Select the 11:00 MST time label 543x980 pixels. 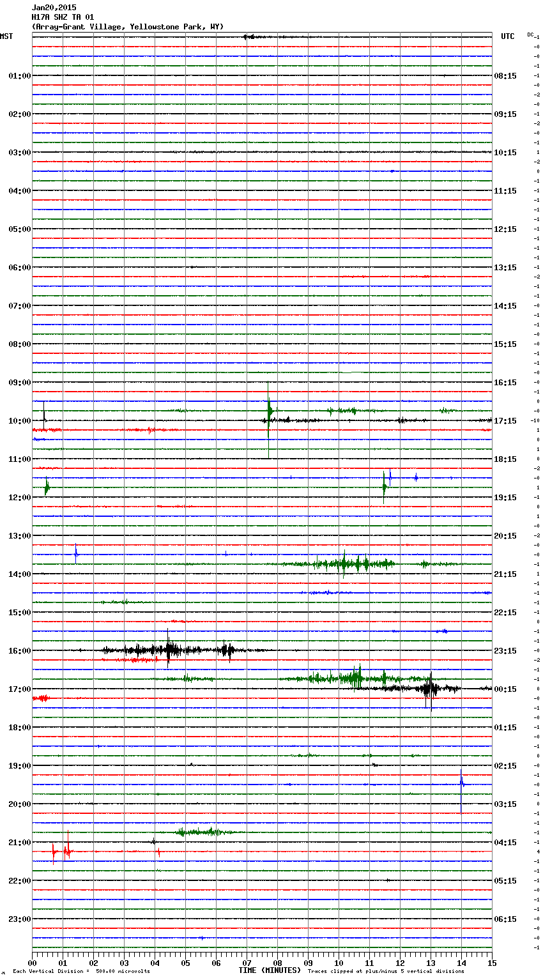coord(19,459)
